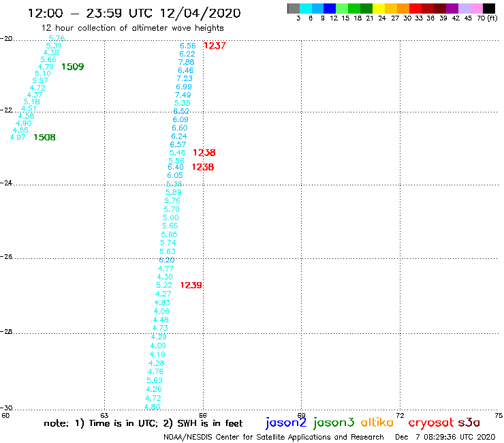
Task: Click the wave height value 5.57
Action: pos(40,80)
